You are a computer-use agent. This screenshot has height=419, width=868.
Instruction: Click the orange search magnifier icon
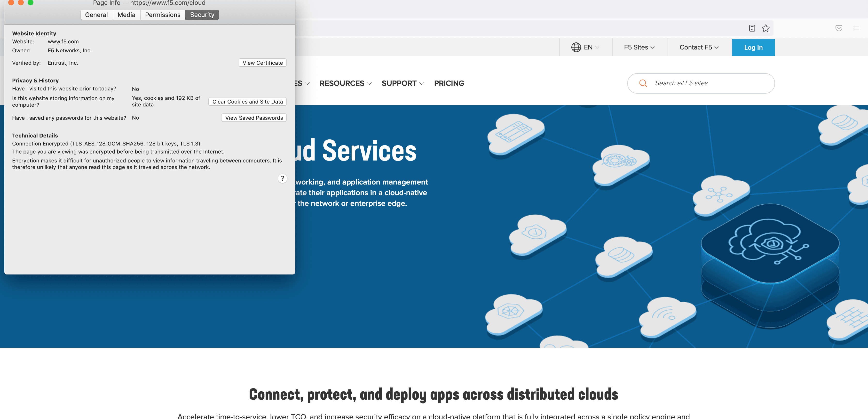click(x=643, y=83)
